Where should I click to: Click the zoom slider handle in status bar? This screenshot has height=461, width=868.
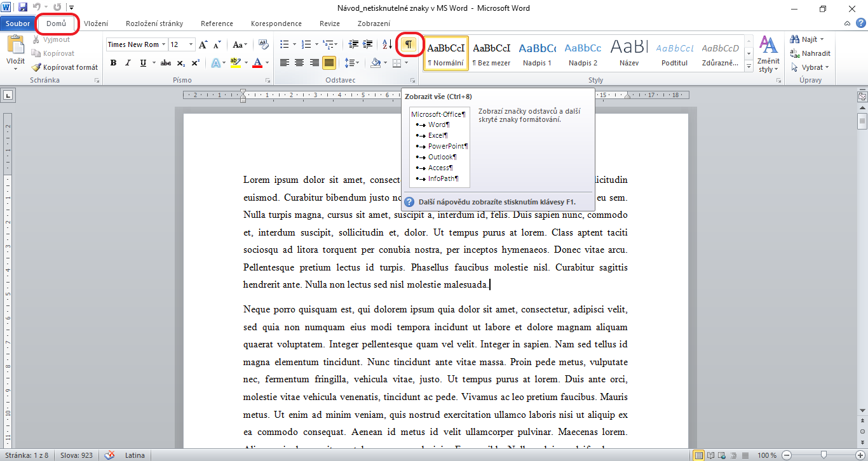[x=824, y=455]
